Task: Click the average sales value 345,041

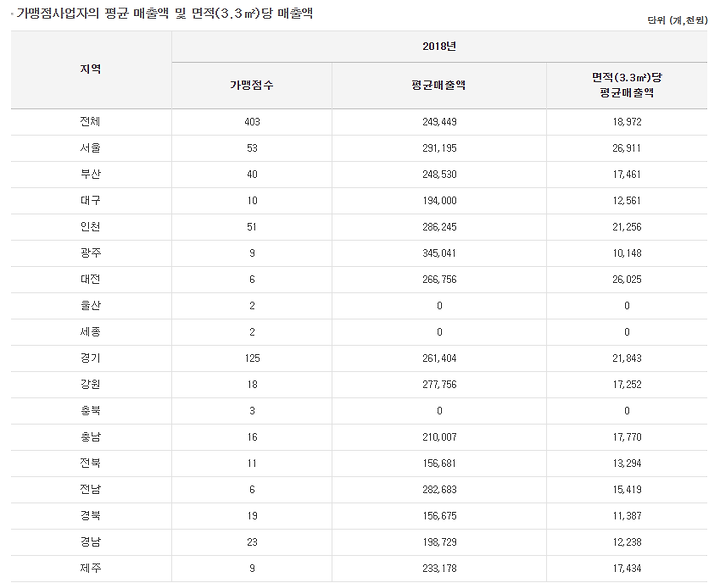Action: tap(439, 253)
